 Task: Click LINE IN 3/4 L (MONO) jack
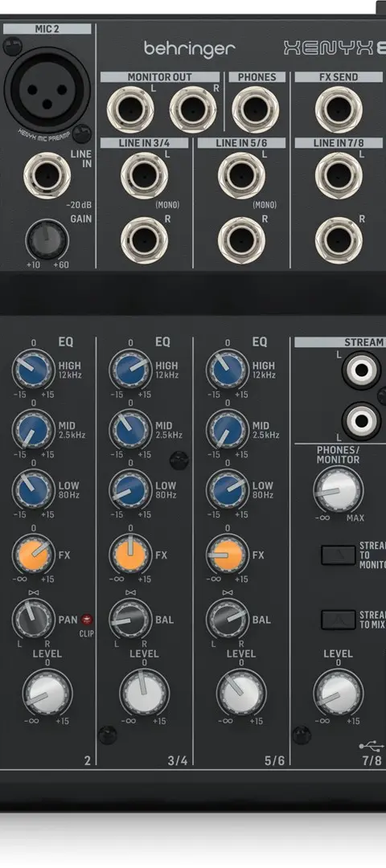(x=145, y=175)
